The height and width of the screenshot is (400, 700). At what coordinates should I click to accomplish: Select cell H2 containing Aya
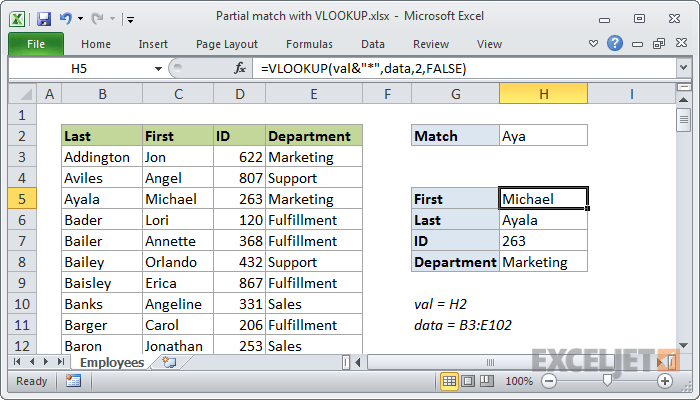pos(543,135)
